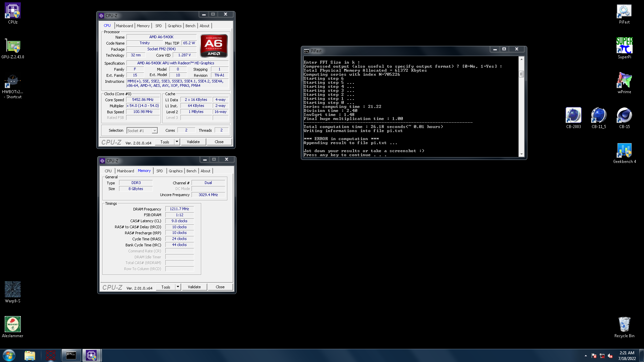
Task: Switch to Memory tab in upper CPU-Z
Action: (x=143, y=26)
